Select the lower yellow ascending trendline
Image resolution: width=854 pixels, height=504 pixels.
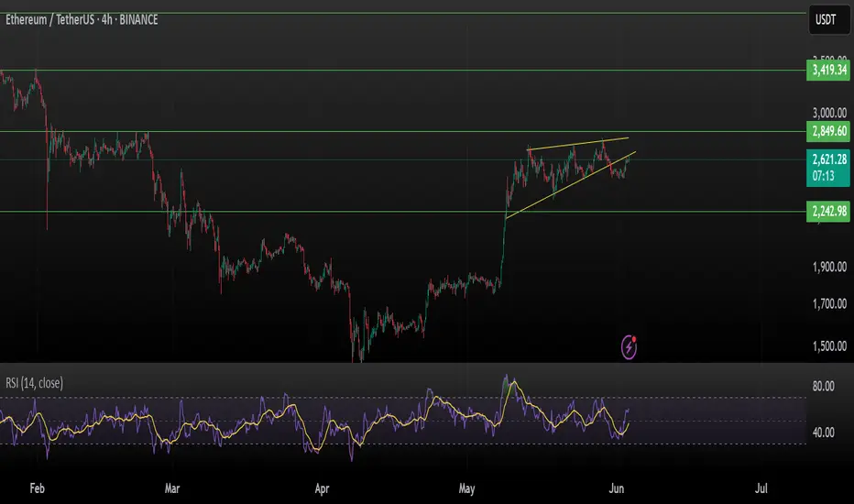pyautogui.click(x=571, y=185)
